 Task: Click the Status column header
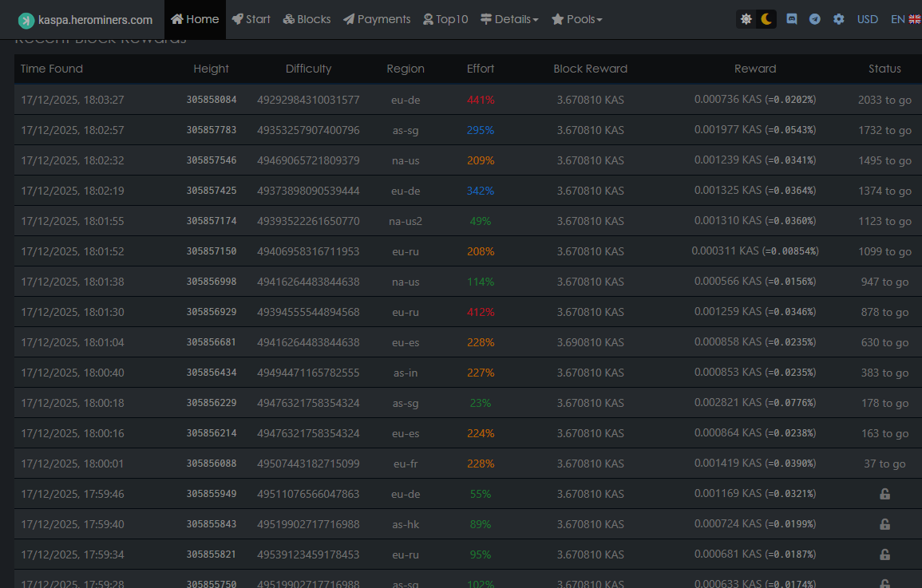tap(884, 69)
